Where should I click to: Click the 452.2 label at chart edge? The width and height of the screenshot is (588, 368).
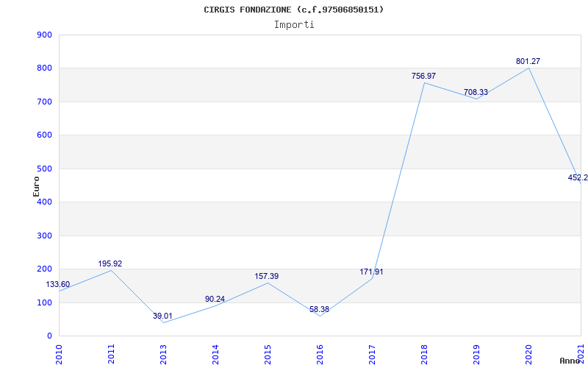coord(578,177)
